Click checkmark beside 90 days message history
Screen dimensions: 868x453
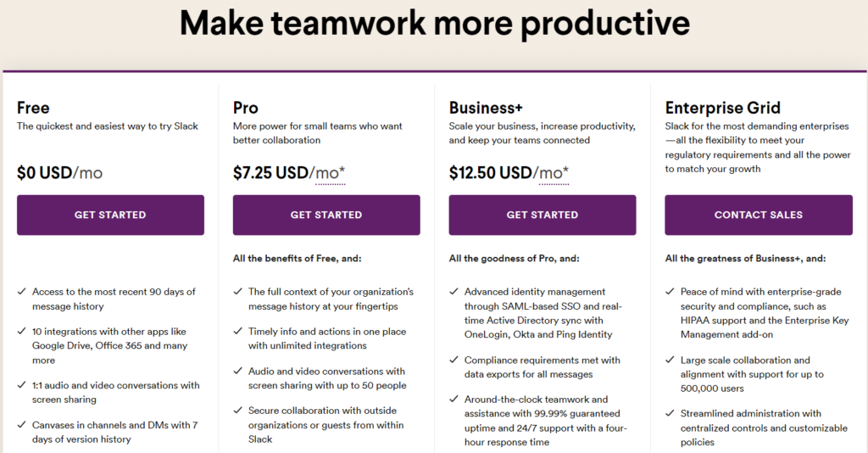click(21, 291)
